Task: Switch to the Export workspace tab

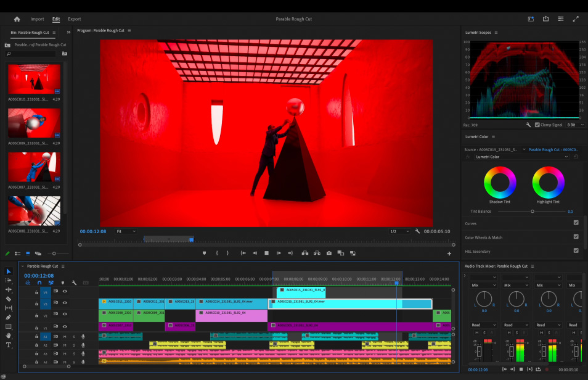Action: point(74,19)
